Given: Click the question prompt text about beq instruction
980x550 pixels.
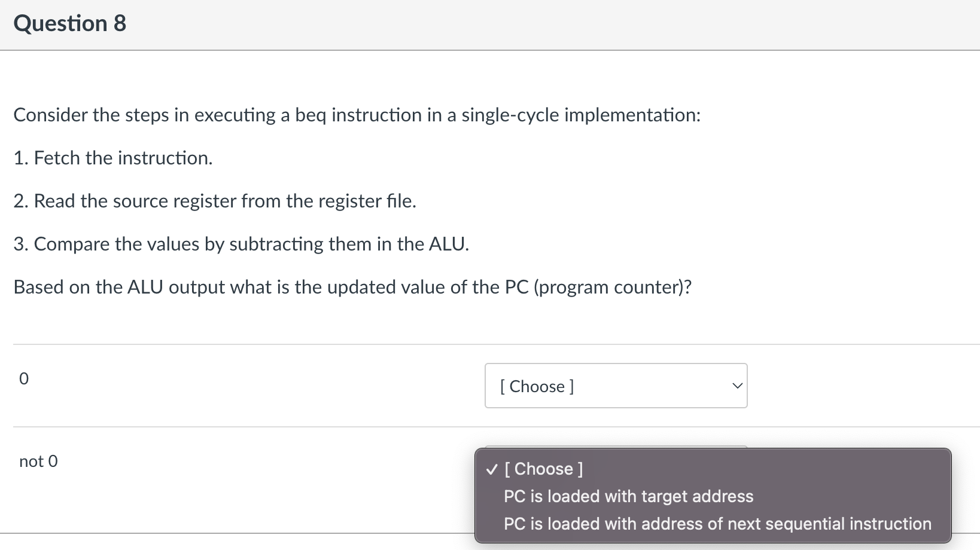Looking at the screenshot, I should click(x=357, y=115).
